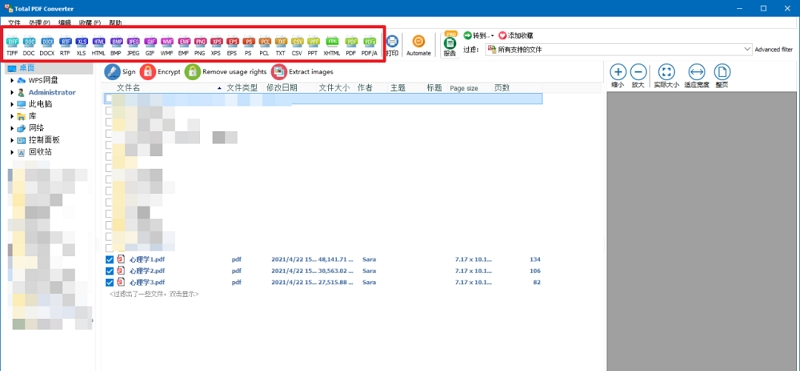Open the Automate tool
This screenshot has width=800, height=371.
pos(419,45)
